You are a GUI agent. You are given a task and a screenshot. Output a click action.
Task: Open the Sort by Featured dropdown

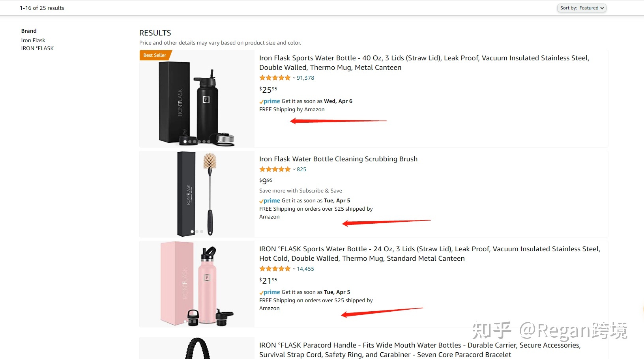(x=581, y=8)
